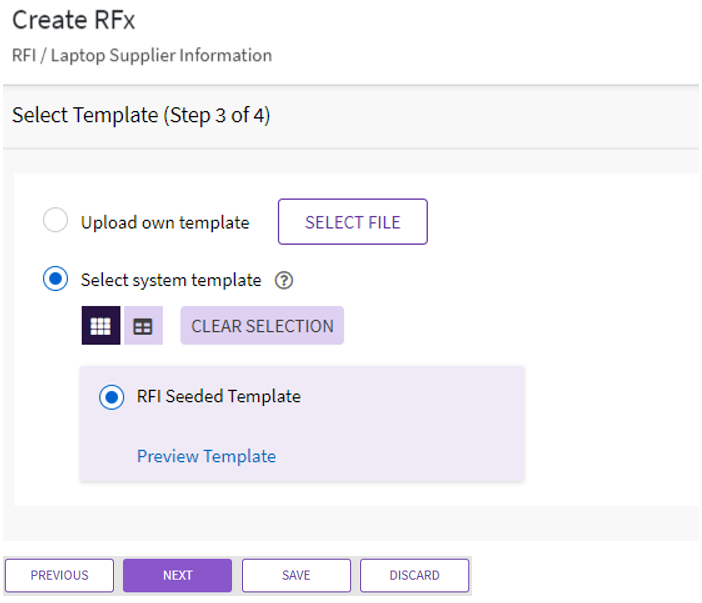Click the 'Upload own template' label text
Viewport: 702px width, 603px height.
coord(165,222)
